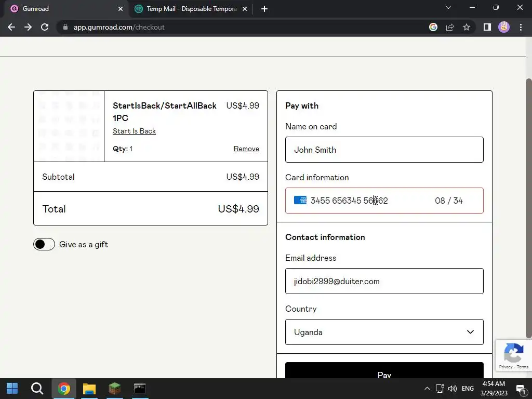Viewport: 532px width, 399px height.
Task: Click the browser forward arrow
Action: click(28, 27)
